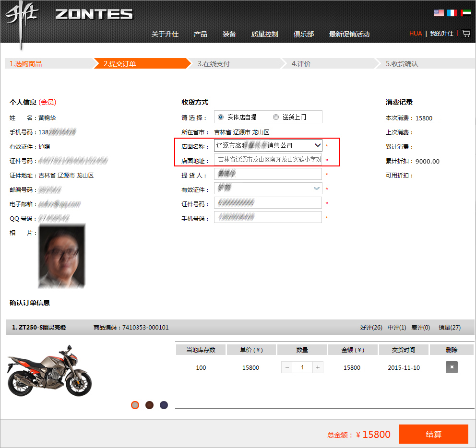Choose the orange color swatch
Screen dimensions: 476x448
coord(135,405)
